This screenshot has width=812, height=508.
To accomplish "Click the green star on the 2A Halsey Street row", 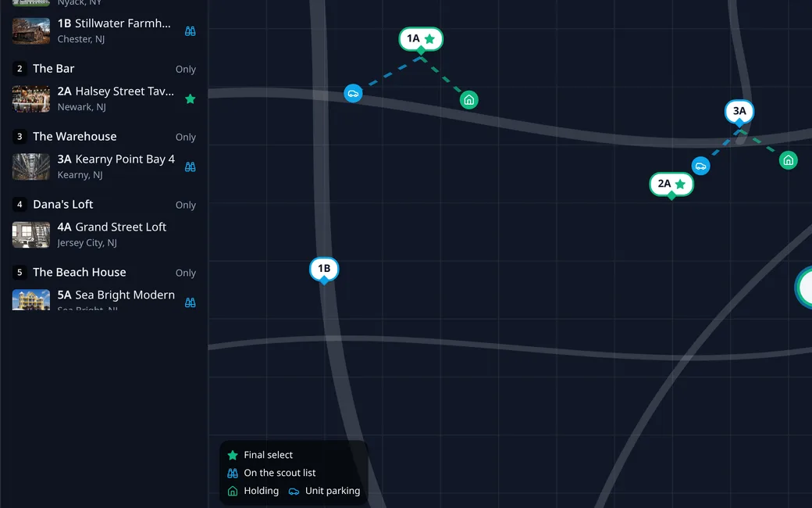I will pyautogui.click(x=190, y=99).
